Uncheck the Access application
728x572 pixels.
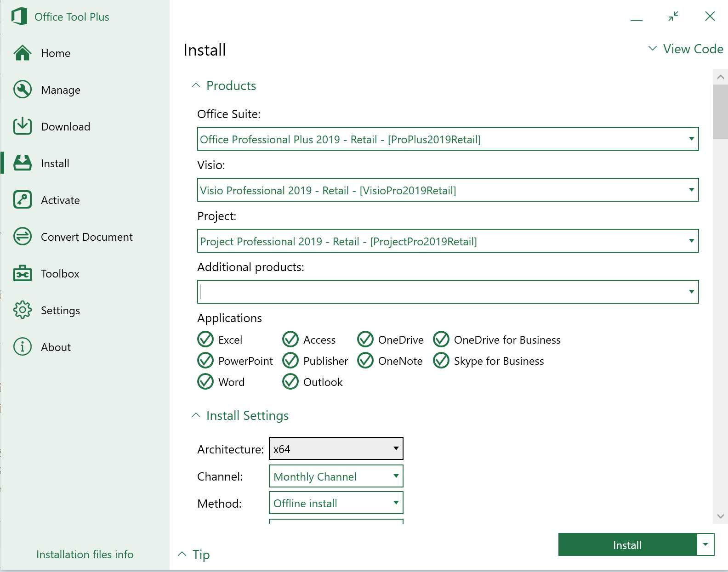pos(290,340)
